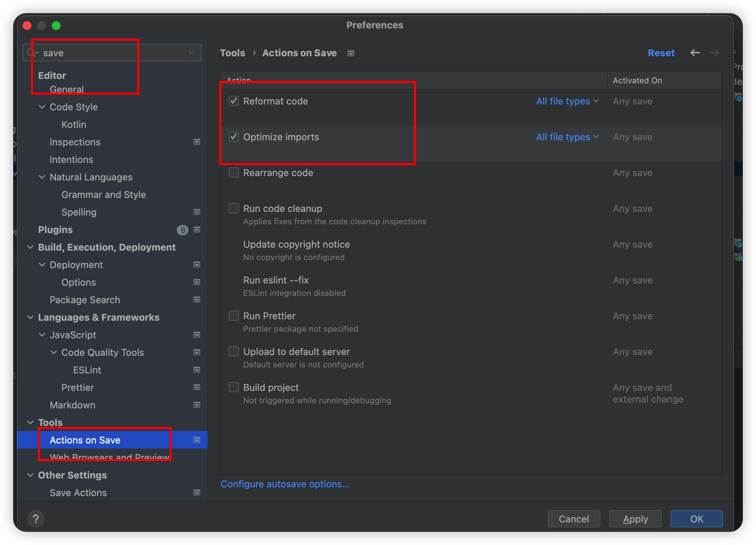Confirm with the OK button
Screen dimensions: 756x545
coord(696,519)
